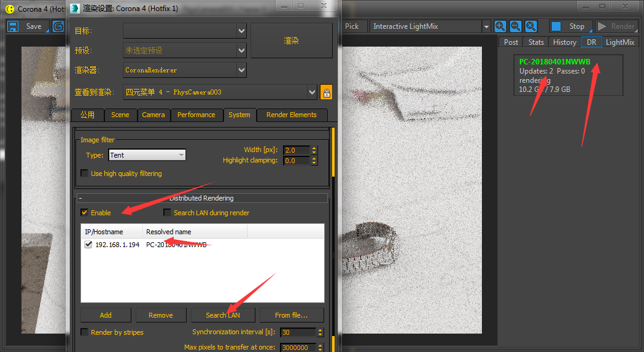
Task: Click the From file... button
Action: (x=292, y=315)
